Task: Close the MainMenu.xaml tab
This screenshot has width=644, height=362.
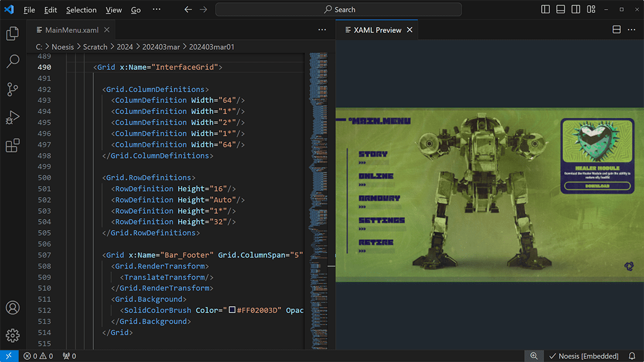Action: click(107, 30)
